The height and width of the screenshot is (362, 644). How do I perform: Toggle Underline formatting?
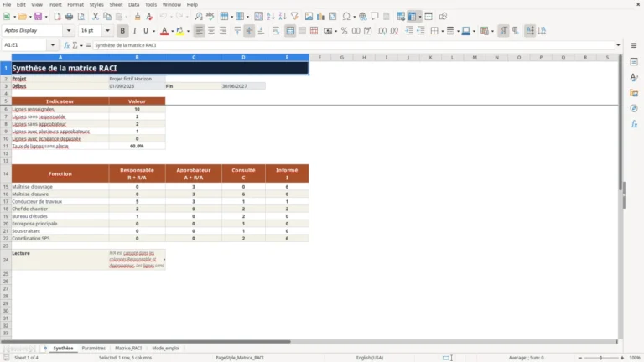(x=145, y=31)
